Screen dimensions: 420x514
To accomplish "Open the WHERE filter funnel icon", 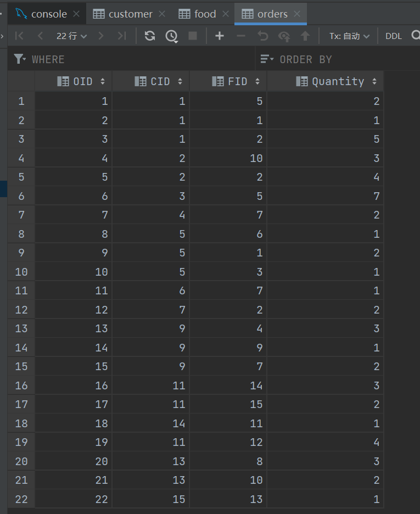I will click(x=20, y=59).
